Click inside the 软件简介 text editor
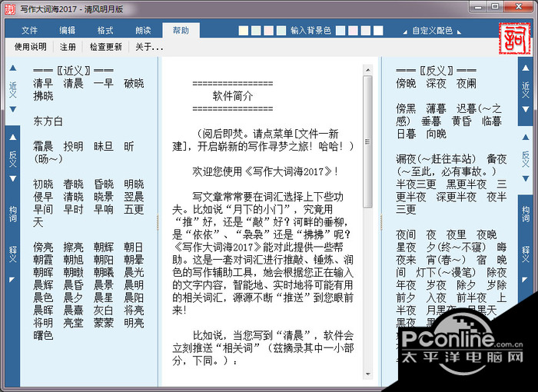Image resolution: width=538 pixels, height=392 pixels. (262, 221)
